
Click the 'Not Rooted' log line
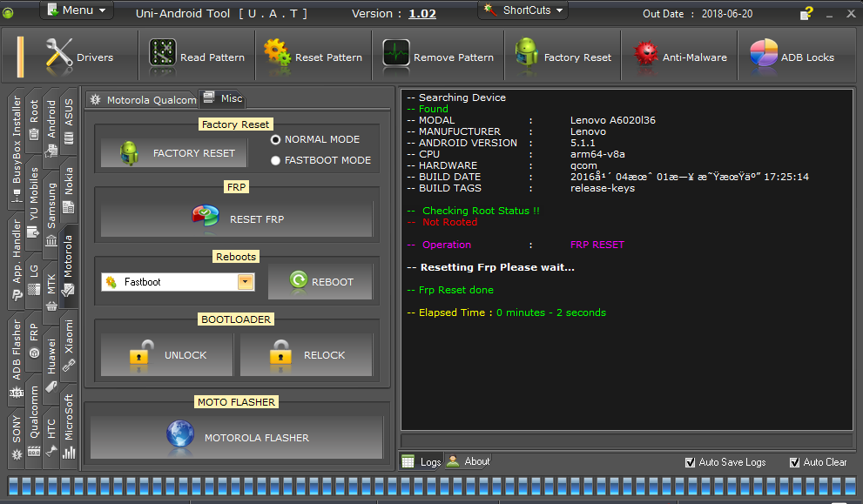(442, 222)
